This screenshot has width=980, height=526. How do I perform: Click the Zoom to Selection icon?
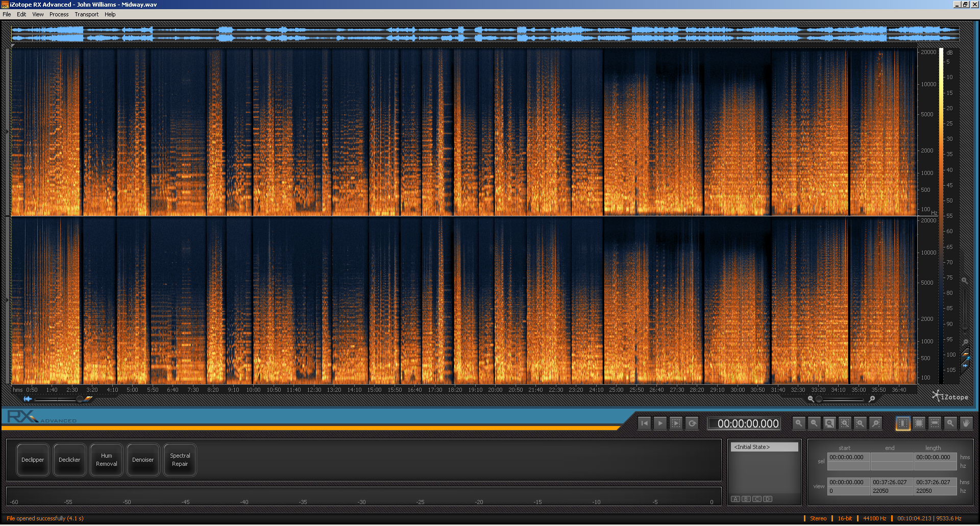point(845,423)
